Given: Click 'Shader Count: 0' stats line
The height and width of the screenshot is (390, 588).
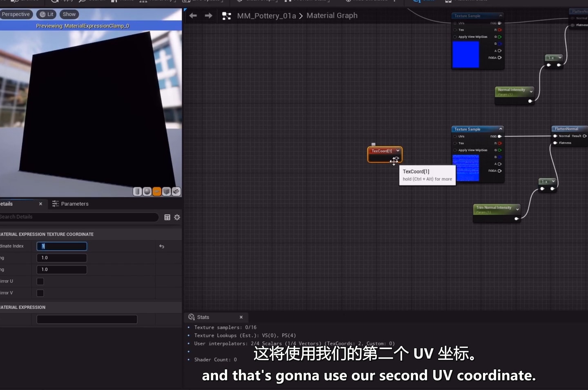Looking at the screenshot, I should click(x=216, y=360).
